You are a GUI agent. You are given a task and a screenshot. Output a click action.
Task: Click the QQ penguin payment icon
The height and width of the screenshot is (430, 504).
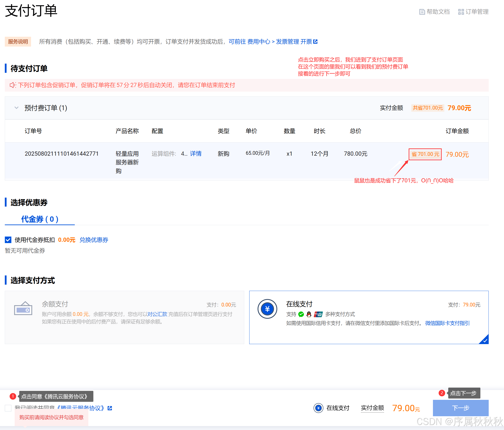(309, 314)
